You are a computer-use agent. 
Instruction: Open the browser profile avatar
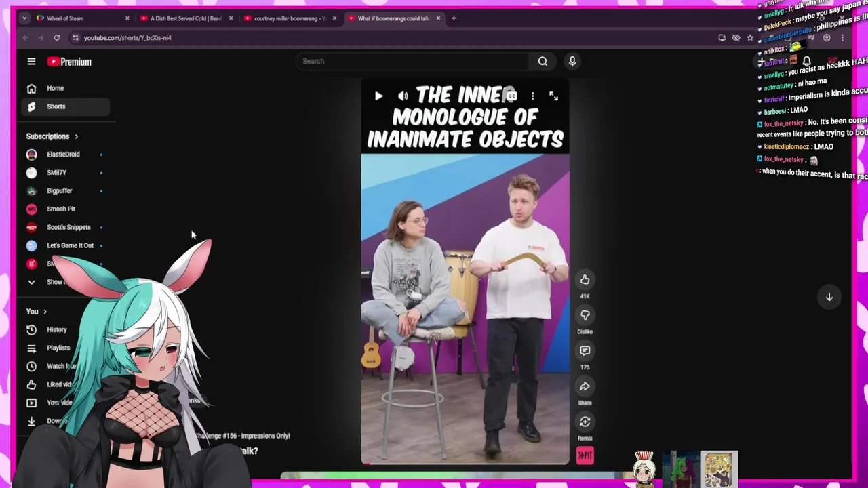[827, 38]
